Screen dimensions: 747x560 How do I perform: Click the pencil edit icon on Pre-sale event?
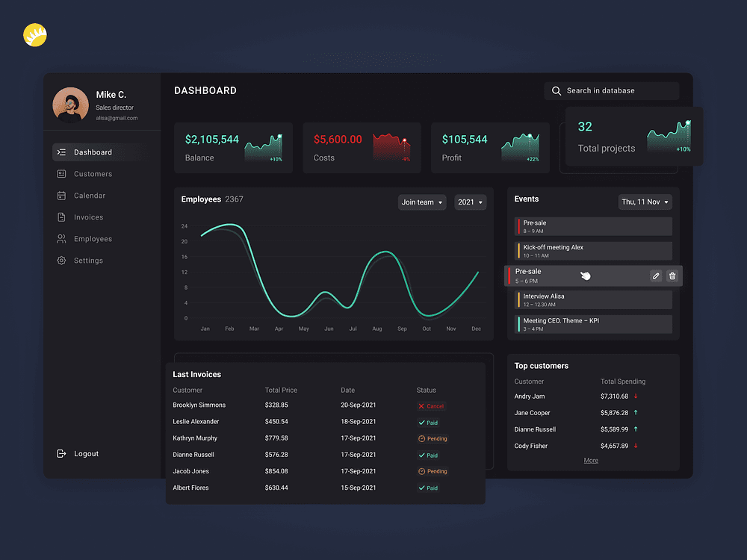tap(656, 276)
